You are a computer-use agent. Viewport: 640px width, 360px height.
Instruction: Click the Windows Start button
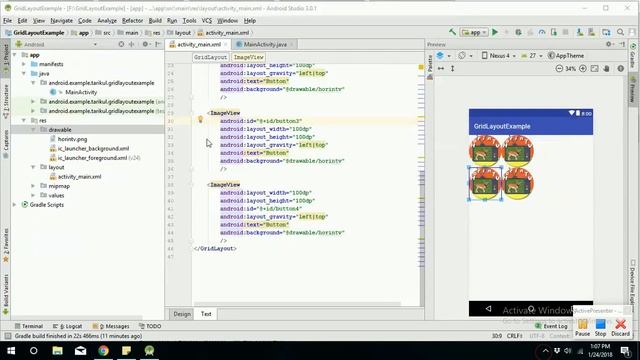tap(11, 351)
